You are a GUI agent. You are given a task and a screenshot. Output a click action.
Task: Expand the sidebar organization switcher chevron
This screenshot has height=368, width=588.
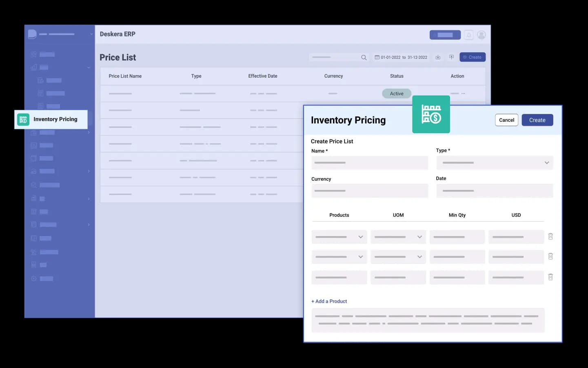click(x=91, y=34)
